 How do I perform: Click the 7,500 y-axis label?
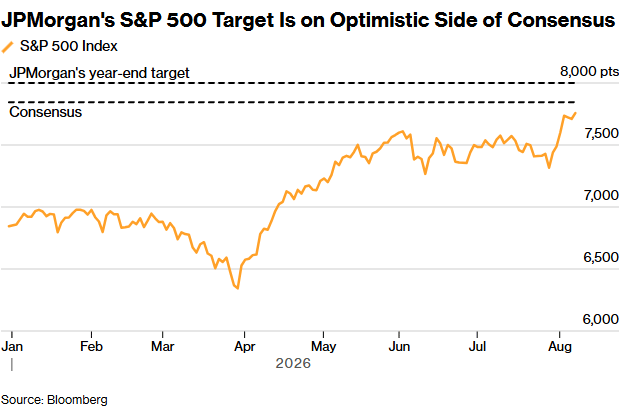(x=601, y=133)
